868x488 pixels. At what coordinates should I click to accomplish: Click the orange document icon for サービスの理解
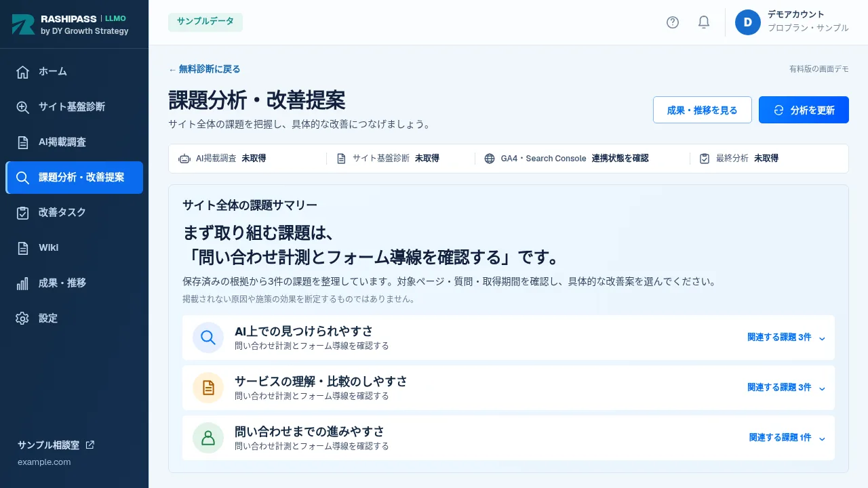point(208,388)
